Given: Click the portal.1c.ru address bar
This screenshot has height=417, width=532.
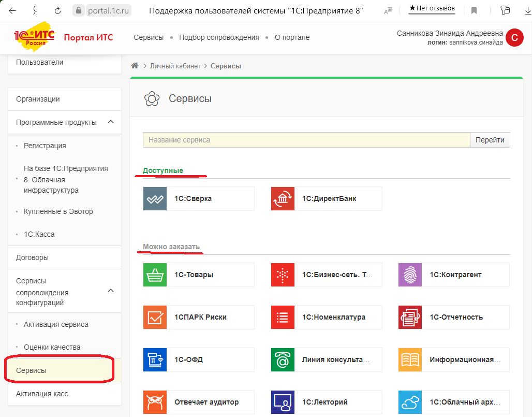Looking at the screenshot, I should click(x=109, y=11).
